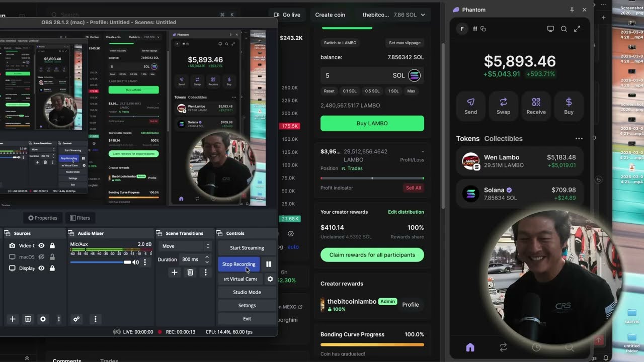Open advanced audio properties gears icon
The image size is (644, 362).
click(76, 319)
